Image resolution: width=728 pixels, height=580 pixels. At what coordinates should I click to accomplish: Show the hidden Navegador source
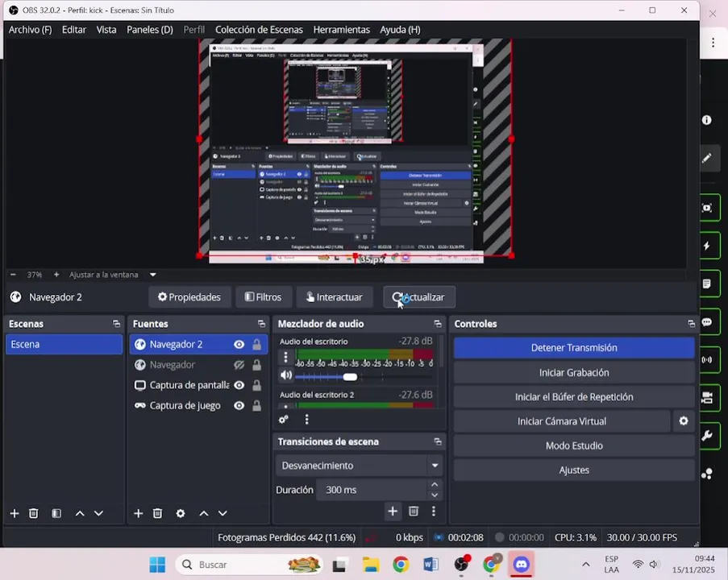[239, 365]
